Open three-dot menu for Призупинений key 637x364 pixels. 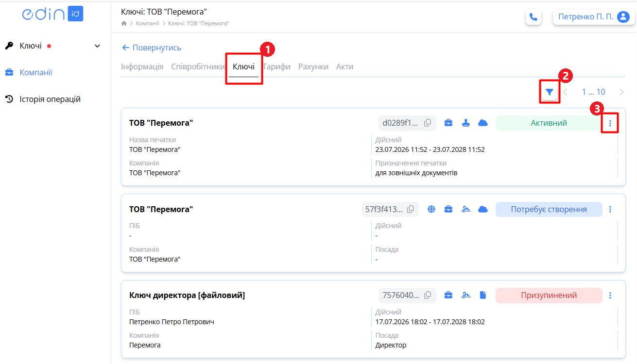coord(610,295)
